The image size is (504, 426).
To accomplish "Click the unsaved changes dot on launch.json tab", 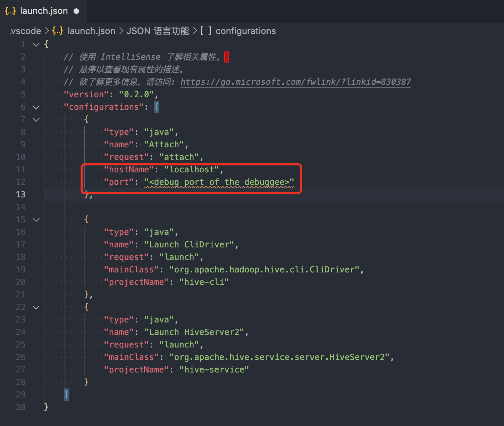I will pyautogui.click(x=77, y=11).
